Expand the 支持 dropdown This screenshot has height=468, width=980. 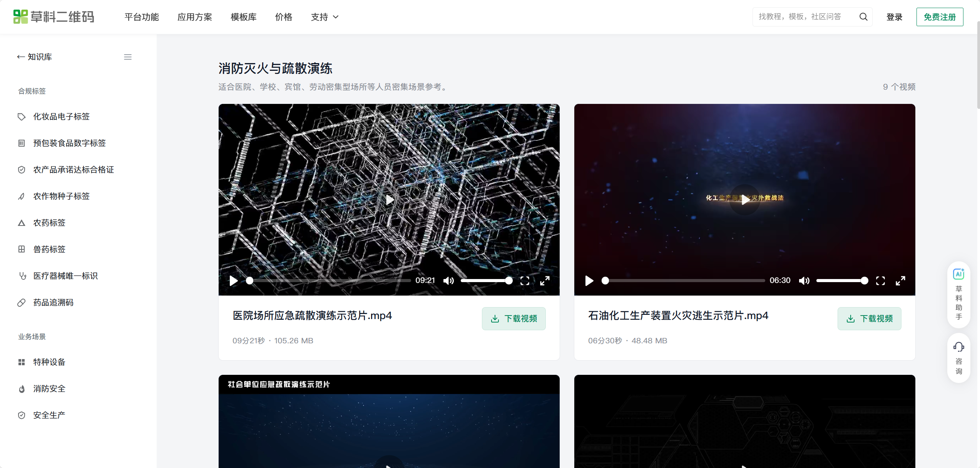click(324, 17)
